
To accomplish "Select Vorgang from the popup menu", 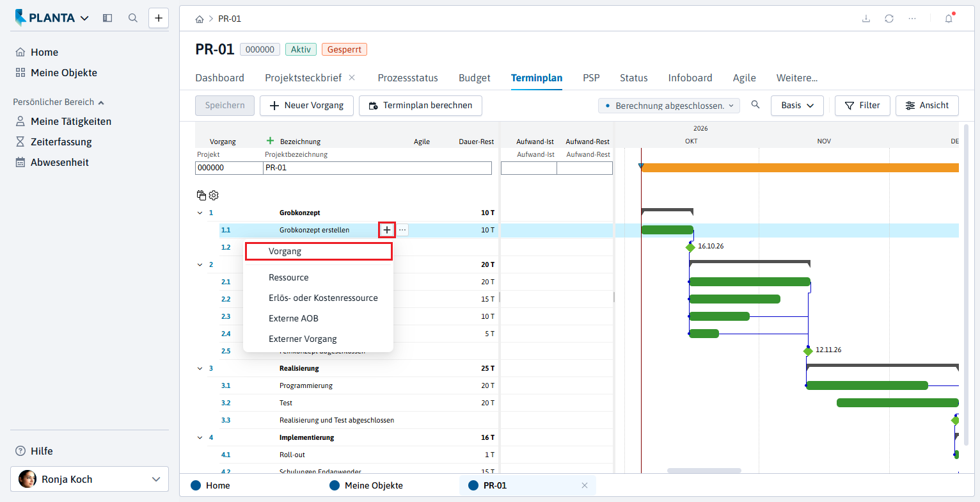I will coord(319,252).
